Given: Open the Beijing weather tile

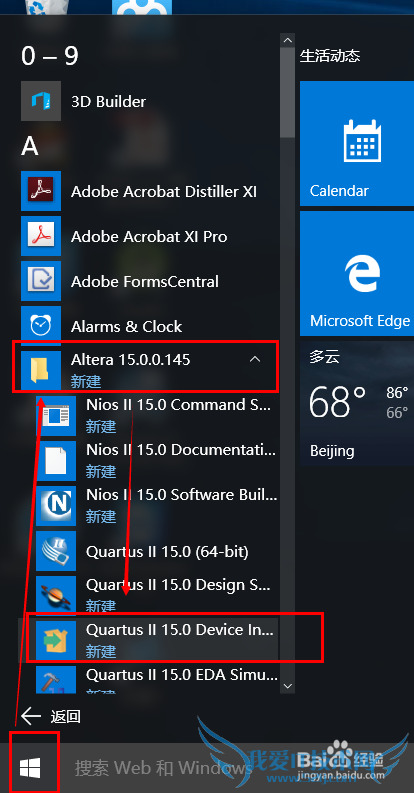Looking at the screenshot, I should pos(357,403).
